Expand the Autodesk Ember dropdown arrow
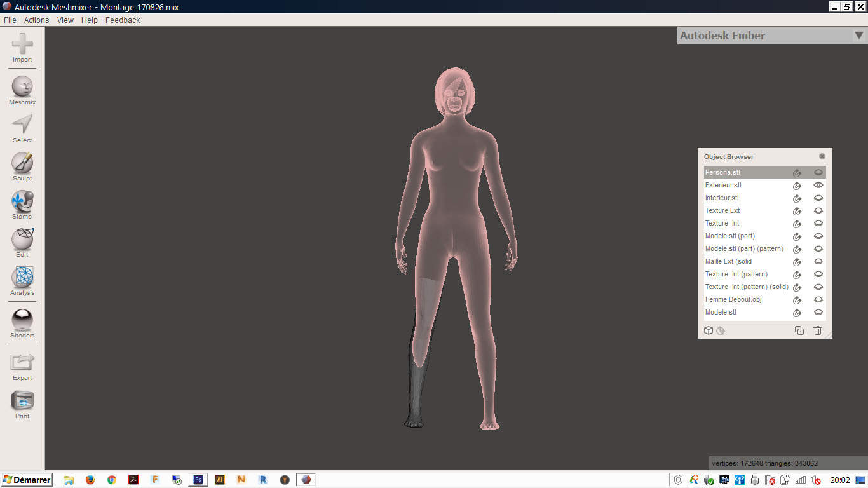Screen dimensions: 868x488 click(858, 36)
